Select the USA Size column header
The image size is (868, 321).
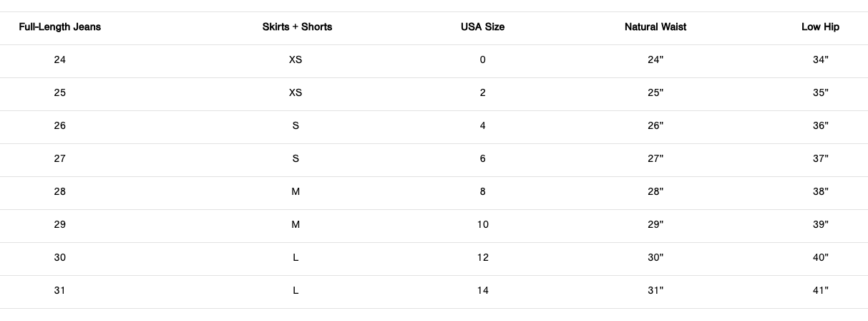(x=482, y=27)
